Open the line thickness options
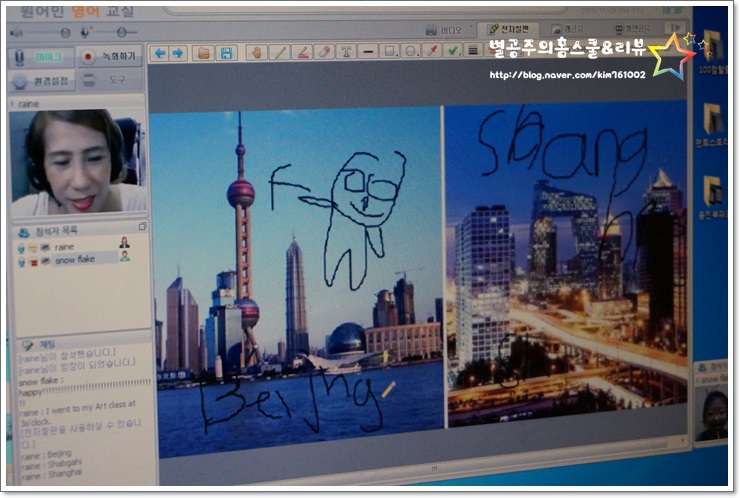 point(473,50)
